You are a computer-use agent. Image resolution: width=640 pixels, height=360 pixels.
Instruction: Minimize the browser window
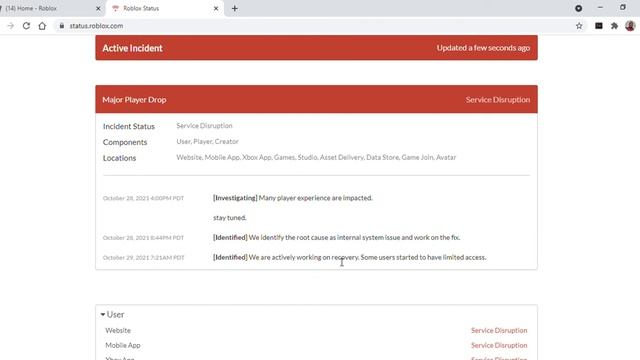[600, 8]
